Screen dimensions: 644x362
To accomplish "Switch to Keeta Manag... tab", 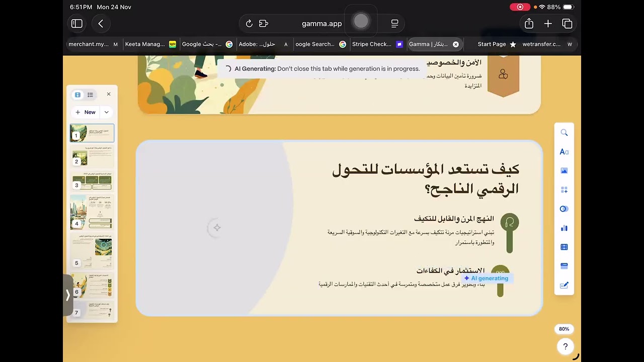I will click(x=150, y=44).
